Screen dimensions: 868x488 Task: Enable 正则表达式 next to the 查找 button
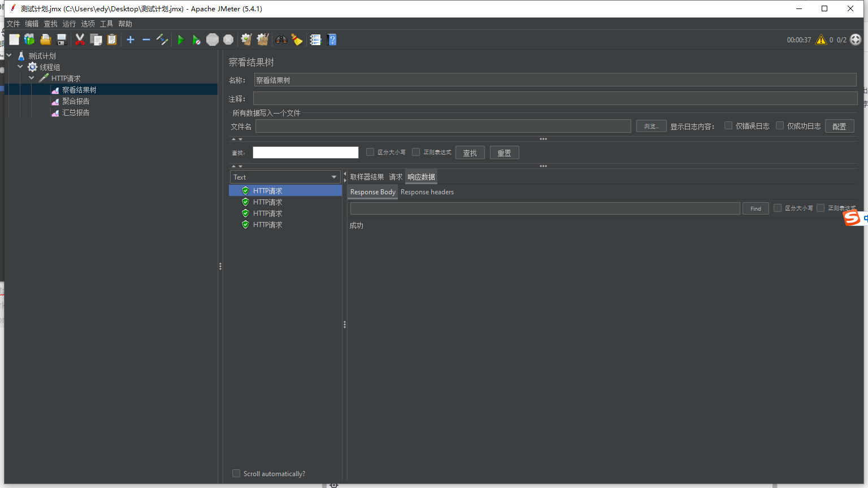(x=416, y=152)
